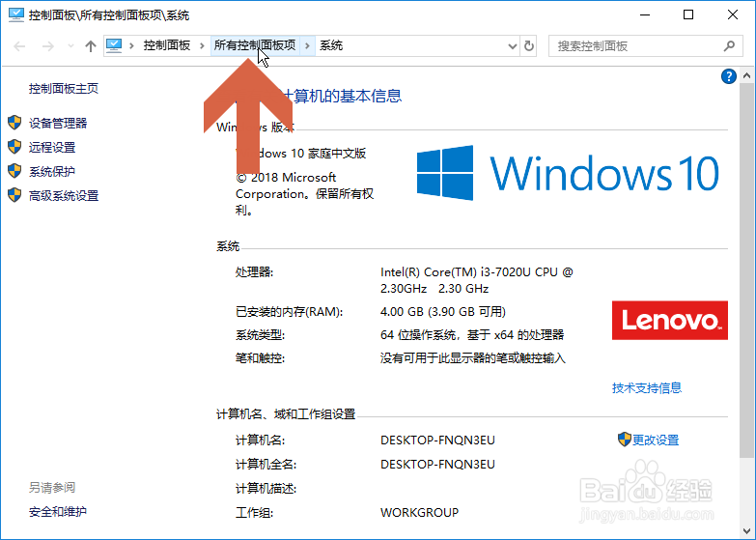Click the shield icon beside 更改设置
This screenshot has height=540, width=756.
point(625,440)
